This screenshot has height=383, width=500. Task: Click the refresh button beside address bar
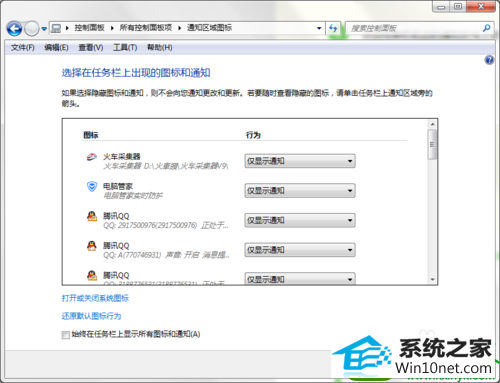point(333,28)
